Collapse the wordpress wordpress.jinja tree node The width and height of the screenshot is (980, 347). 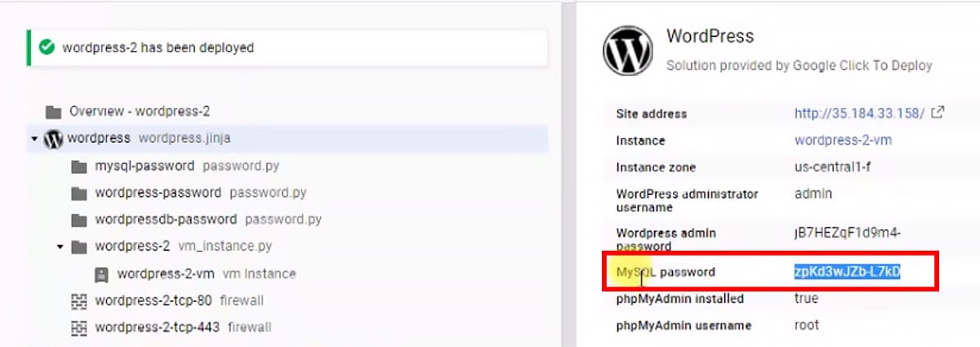pos(34,139)
